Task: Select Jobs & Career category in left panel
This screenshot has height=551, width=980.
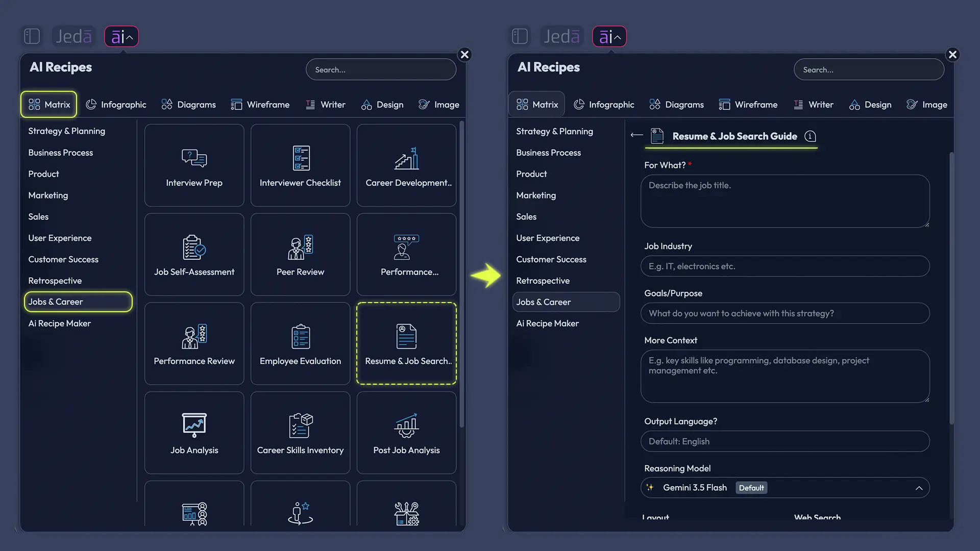Action: pos(78,302)
